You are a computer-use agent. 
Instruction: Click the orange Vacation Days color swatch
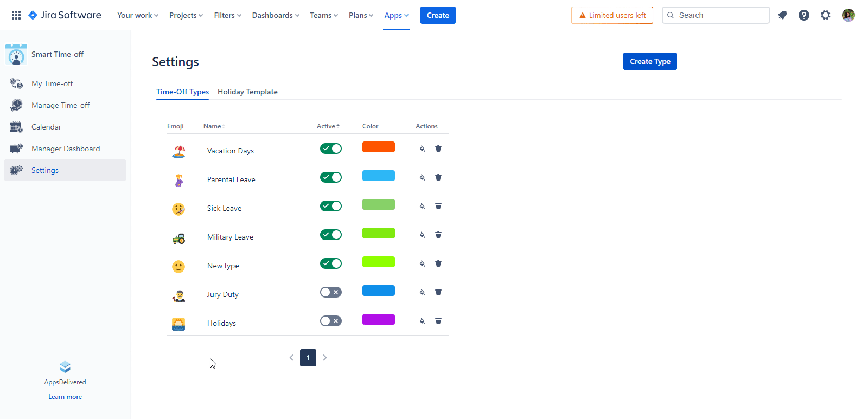click(x=378, y=147)
